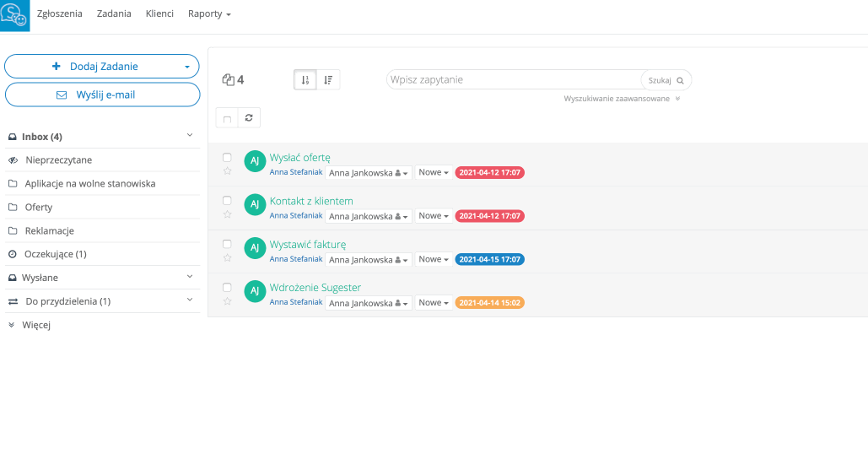Open the Wystawić fakturę task link
The height and width of the screenshot is (465, 868).
pos(308,244)
